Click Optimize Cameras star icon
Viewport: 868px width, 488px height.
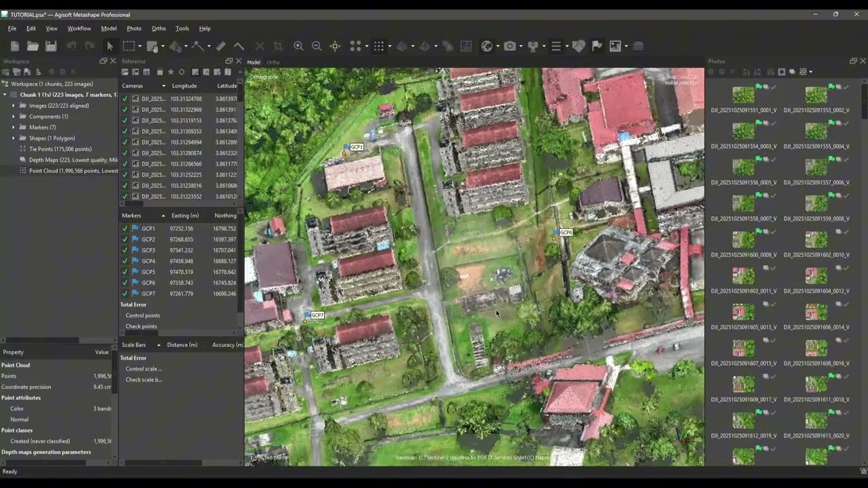click(x=171, y=72)
